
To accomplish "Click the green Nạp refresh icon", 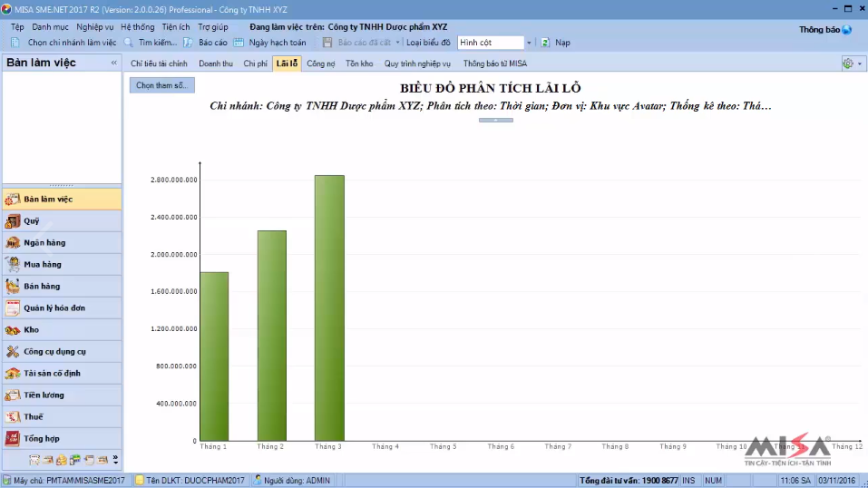I will [x=545, y=42].
